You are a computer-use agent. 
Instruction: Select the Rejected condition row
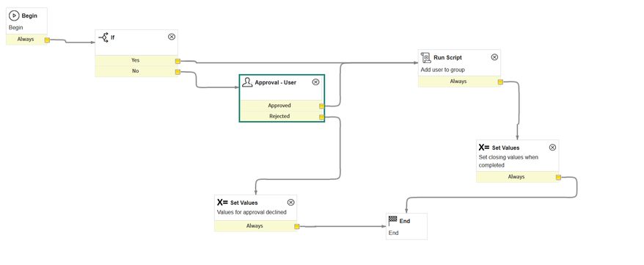[x=282, y=116]
